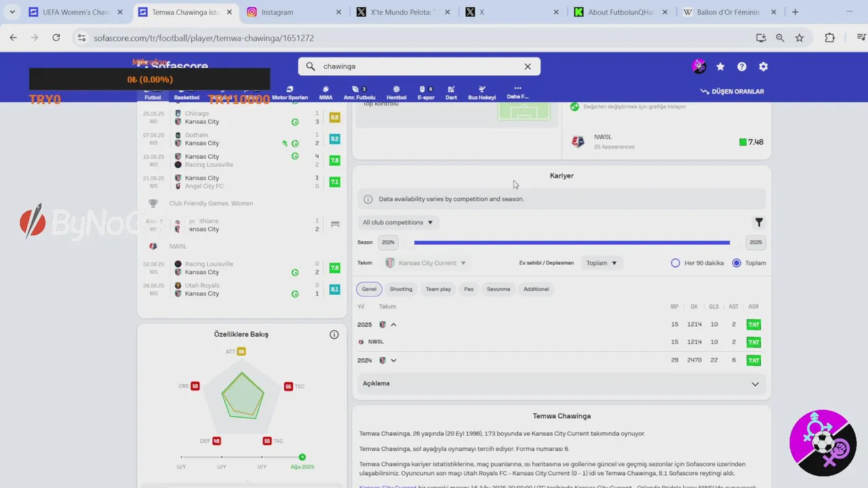Open Ev sahibi / Deplasman Toplam dropdown

(601, 263)
